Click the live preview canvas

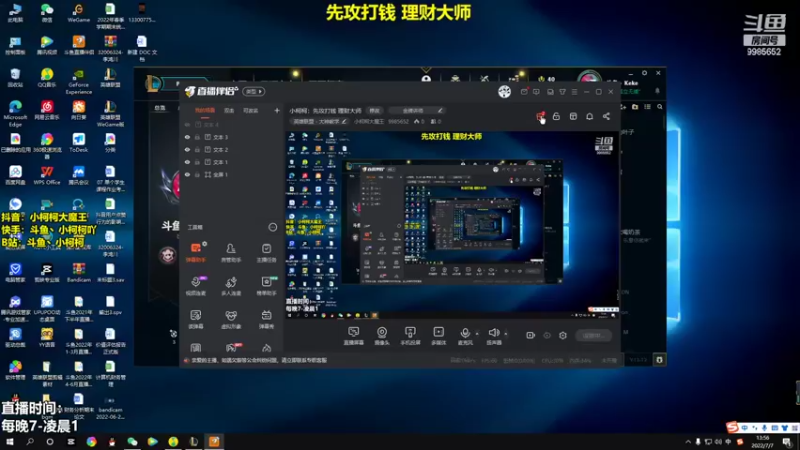pyautogui.click(x=452, y=225)
